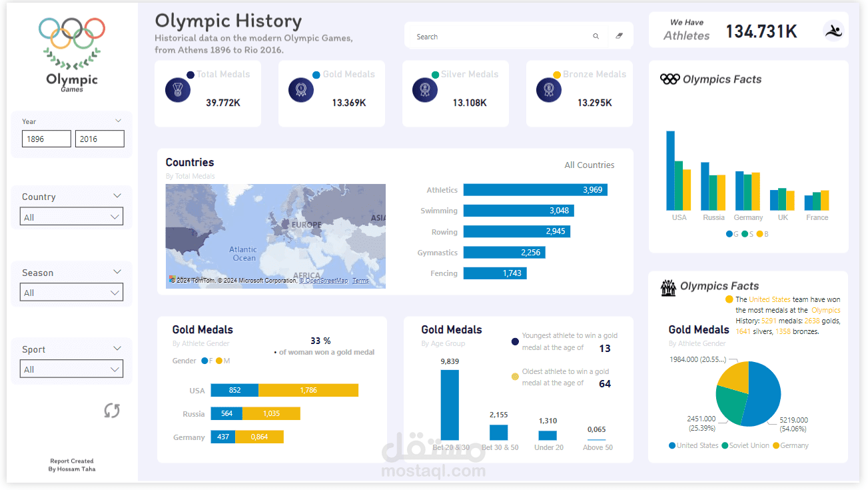
Task: Open the Sport dropdown in the sidebar
Action: 71,369
